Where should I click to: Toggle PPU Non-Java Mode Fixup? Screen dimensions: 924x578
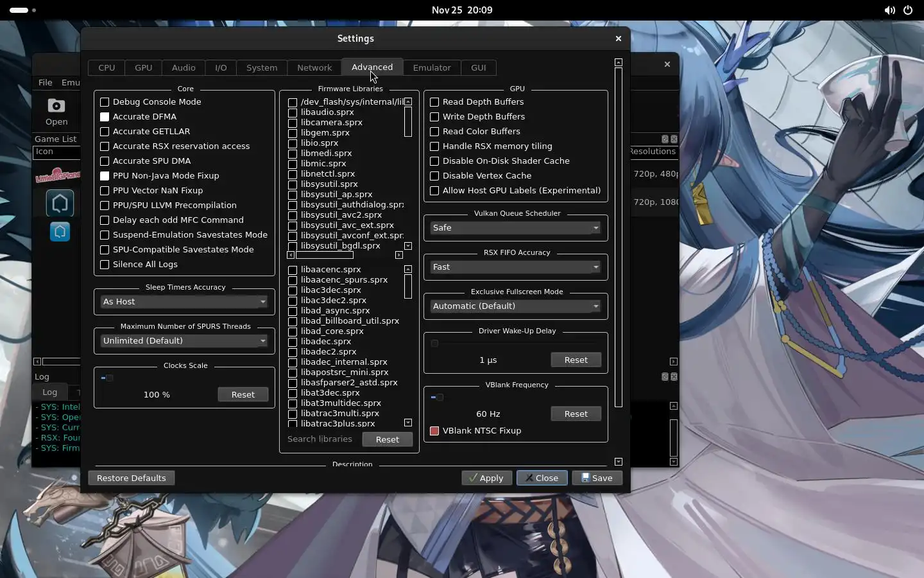coord(160,176)
